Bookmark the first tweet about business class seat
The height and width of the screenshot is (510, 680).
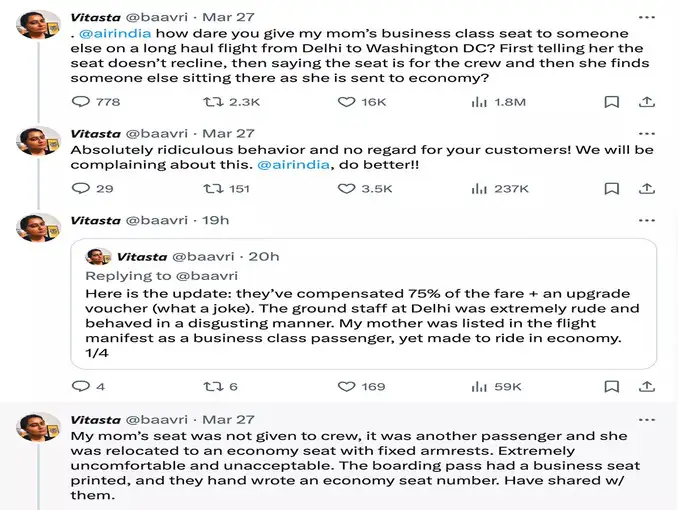612,101
